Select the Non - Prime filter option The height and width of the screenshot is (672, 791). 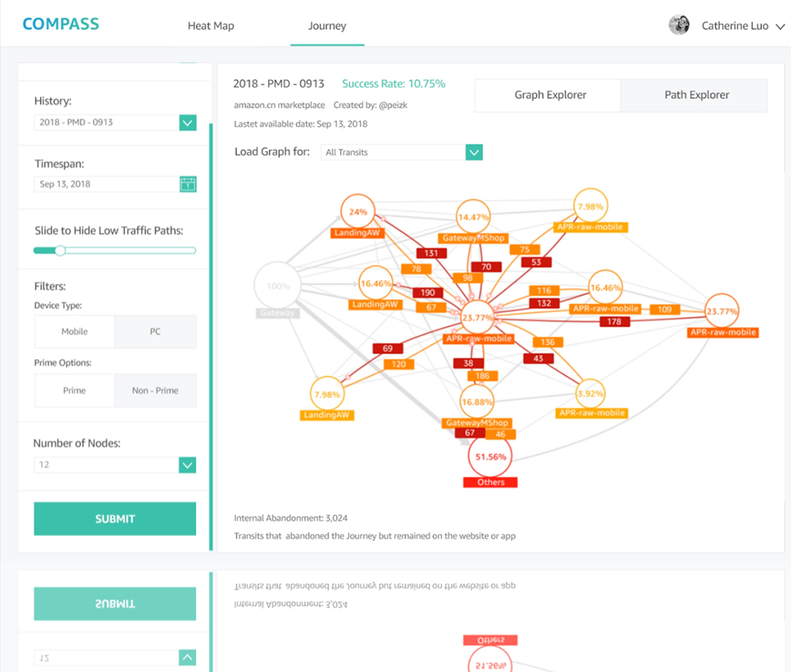point(155,391)
